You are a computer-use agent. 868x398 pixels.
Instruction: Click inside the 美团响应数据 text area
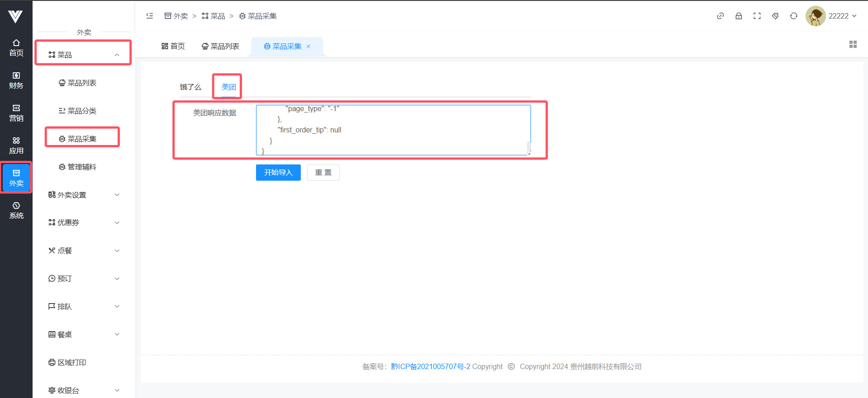(393, 130)
